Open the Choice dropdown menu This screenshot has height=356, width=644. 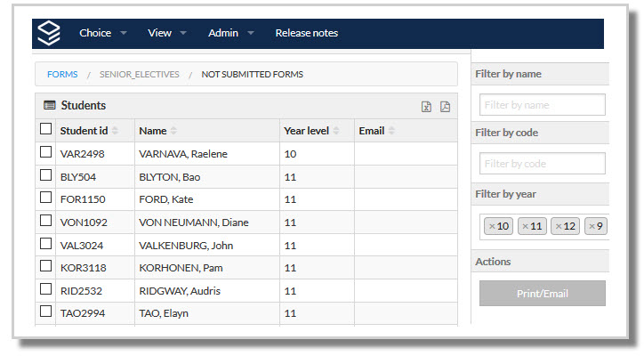(102, 33)
